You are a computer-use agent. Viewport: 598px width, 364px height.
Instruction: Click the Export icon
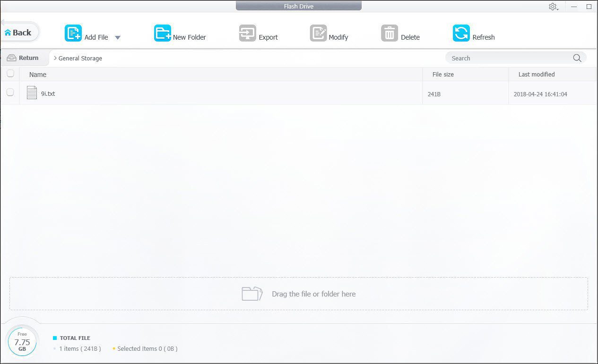[x=248, y=33]
